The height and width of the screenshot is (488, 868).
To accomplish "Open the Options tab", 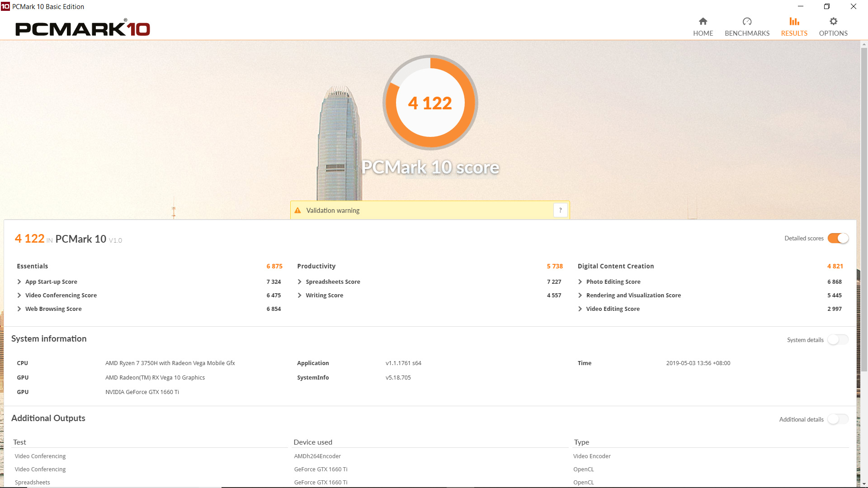I will point(833,27).
